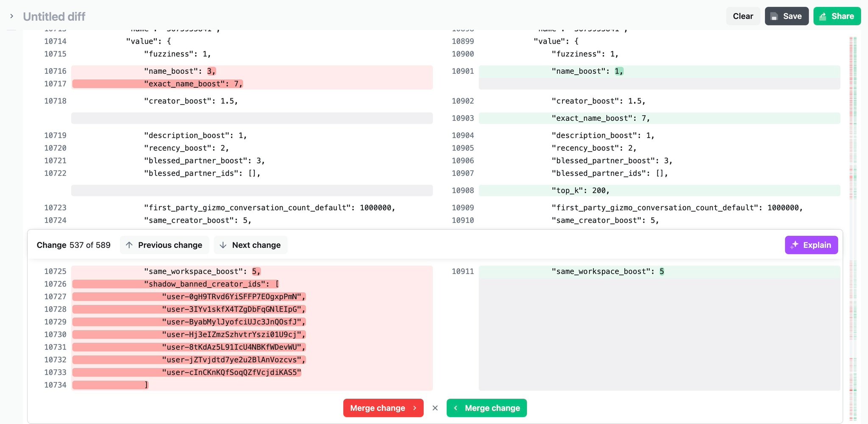This screenshot has width=868, height=424.
Task: Click right line number 10911
Action: [462, 272]
